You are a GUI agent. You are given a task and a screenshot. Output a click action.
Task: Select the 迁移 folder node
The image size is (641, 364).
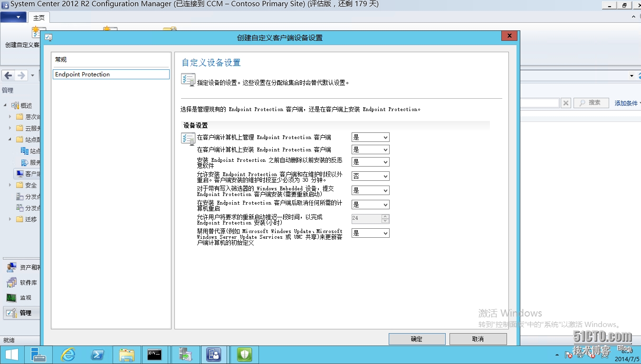pyautogui.click(x=26, y=219)
